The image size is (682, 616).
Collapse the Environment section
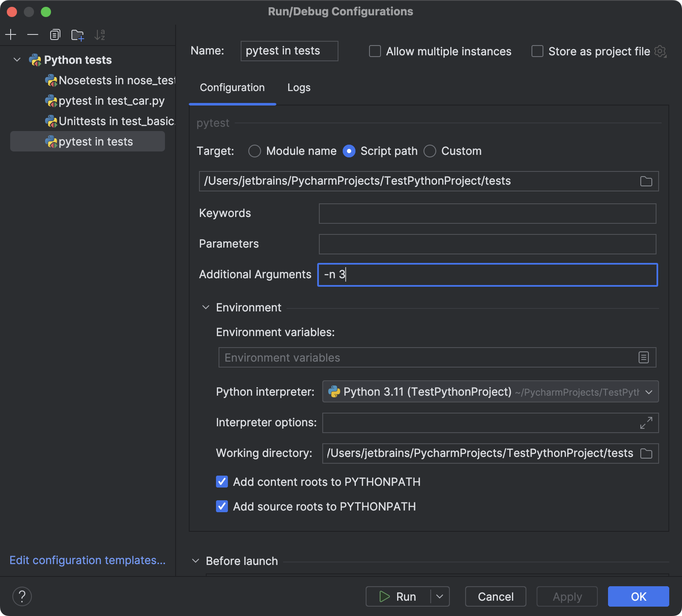pos(205,307)
